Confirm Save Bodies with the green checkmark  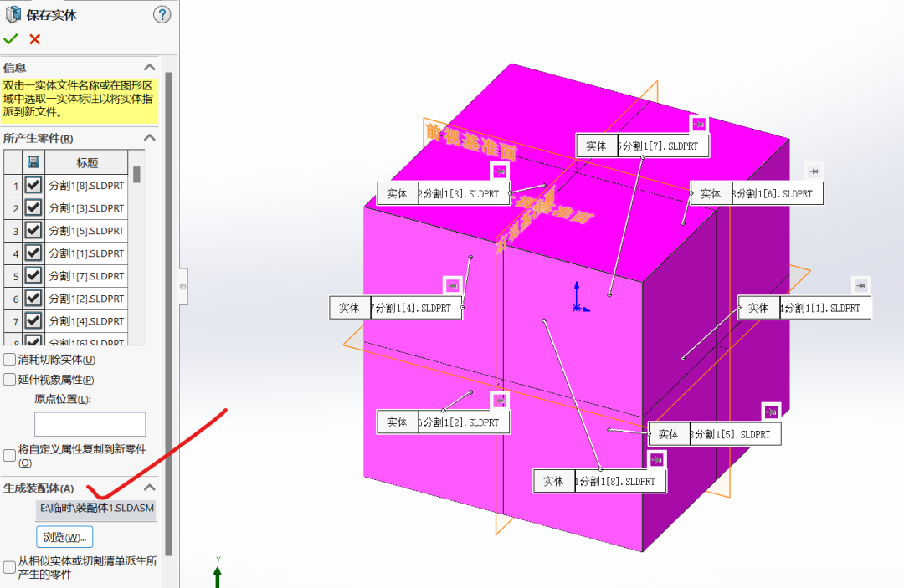click(11, 39)
